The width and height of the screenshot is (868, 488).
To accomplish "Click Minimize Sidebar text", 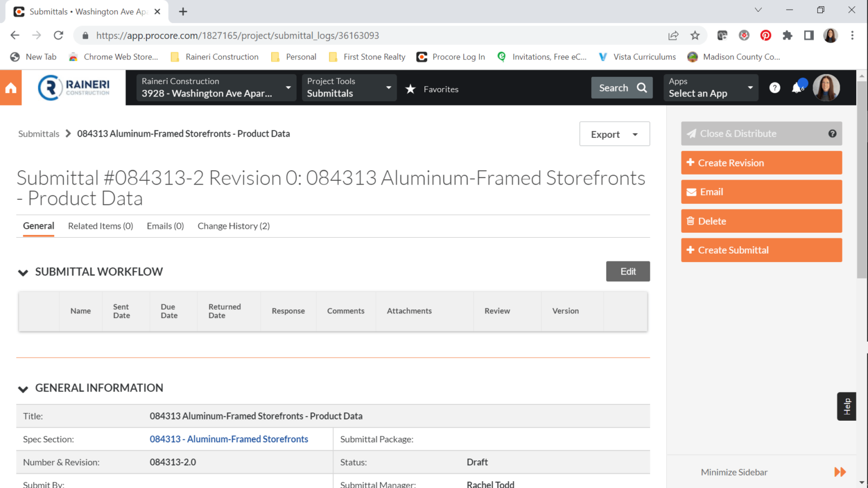I will [734, 472].
